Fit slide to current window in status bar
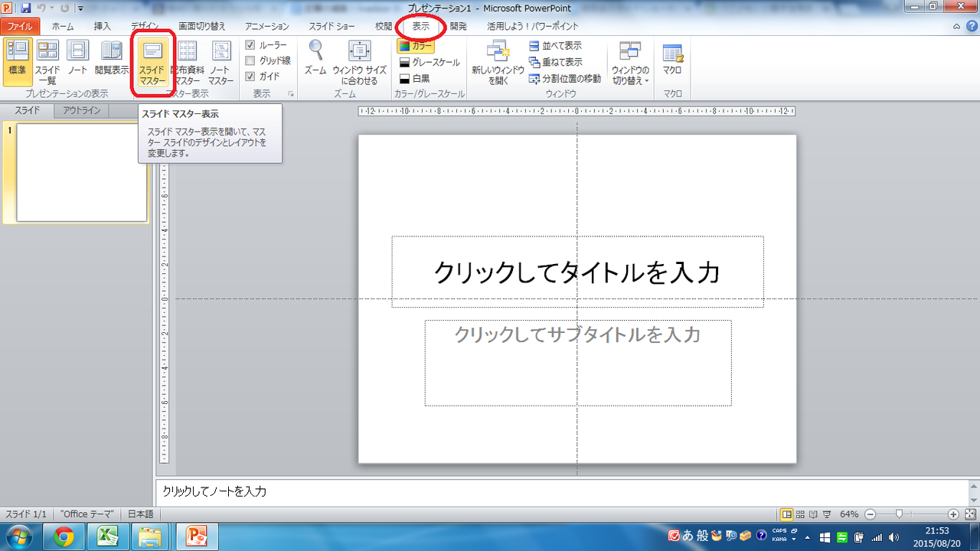The image size is (980, 551). [x=970, y=514]
